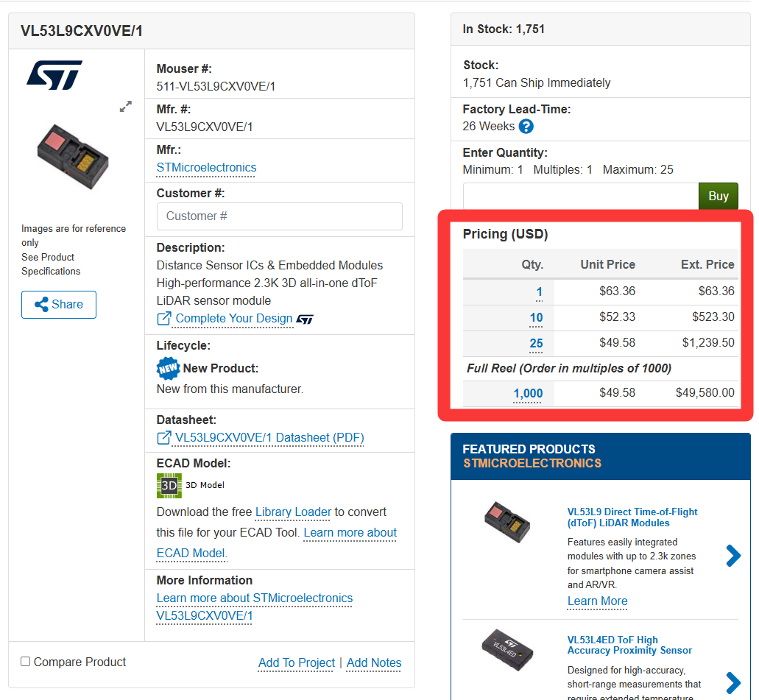759x700 pixels.
Task: Click the external-link icon beside the datasheet
Action: coord(164,438)
